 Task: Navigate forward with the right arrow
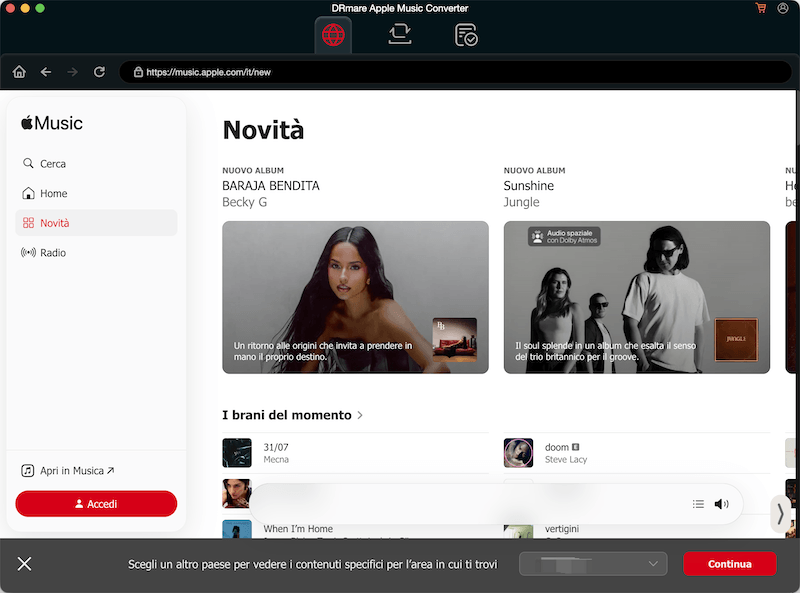point(72,72)
